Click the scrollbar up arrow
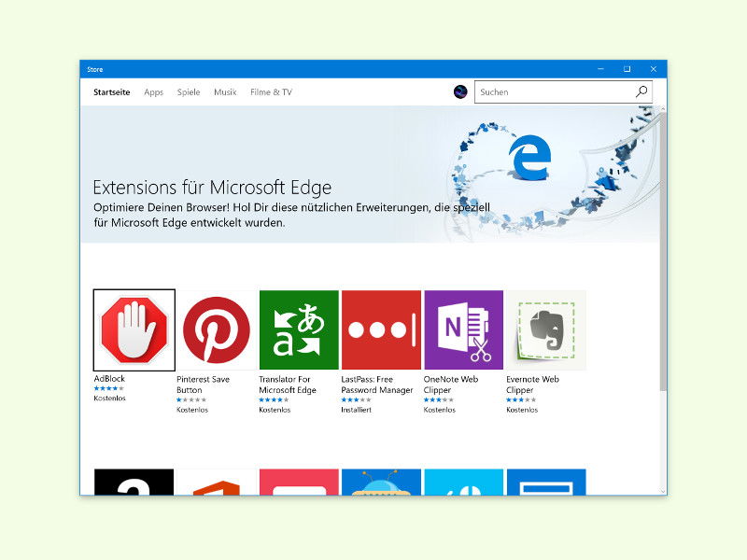Screen dimensions: 747x560 pyautogui.click(x=663, y=109)
